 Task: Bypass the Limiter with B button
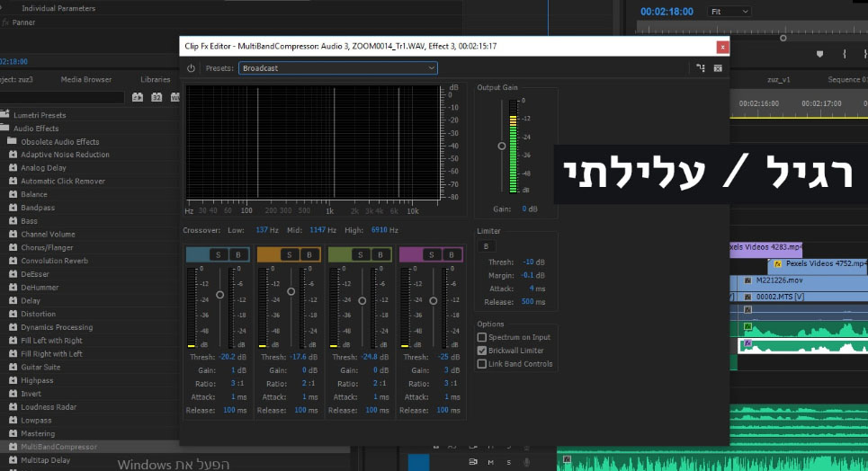click(x=486, y=246)
